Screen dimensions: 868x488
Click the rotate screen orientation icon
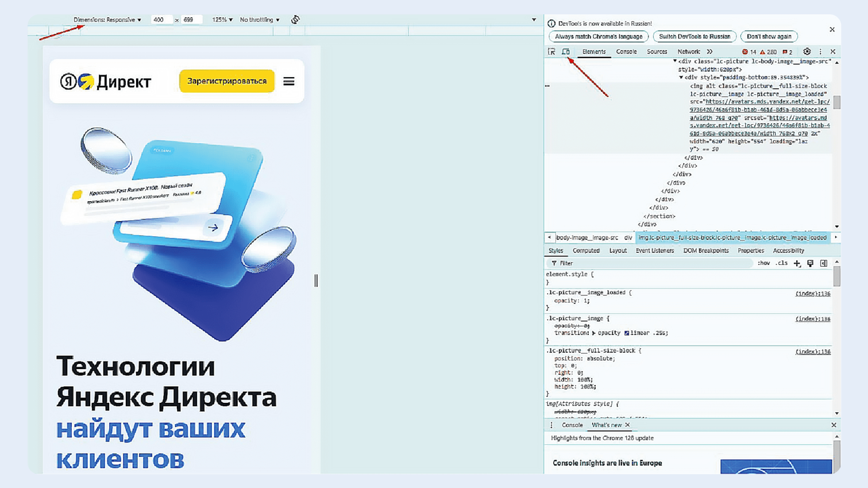tap(295, 20)
